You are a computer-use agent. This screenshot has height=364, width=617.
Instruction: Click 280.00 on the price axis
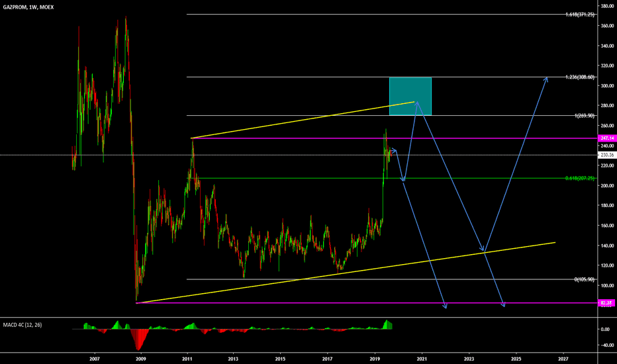608,105
